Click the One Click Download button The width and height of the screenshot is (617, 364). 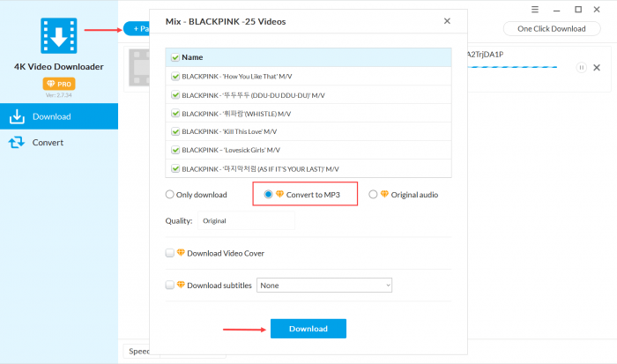pos(552,28)
